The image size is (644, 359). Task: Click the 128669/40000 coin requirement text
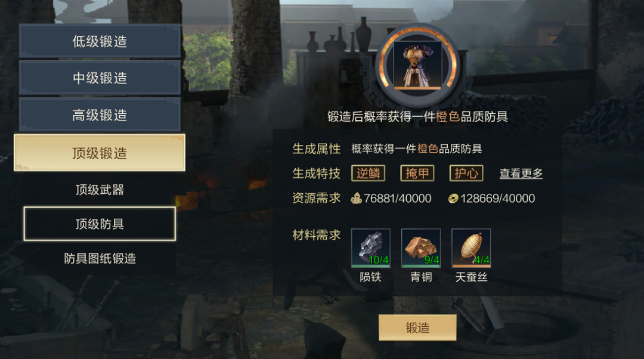point(497,199)
